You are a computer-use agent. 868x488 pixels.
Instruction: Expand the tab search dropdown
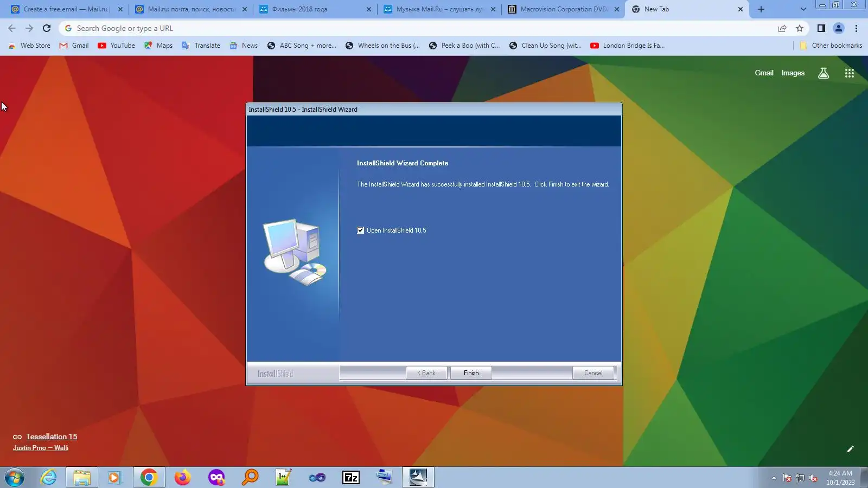coord(803,9)
